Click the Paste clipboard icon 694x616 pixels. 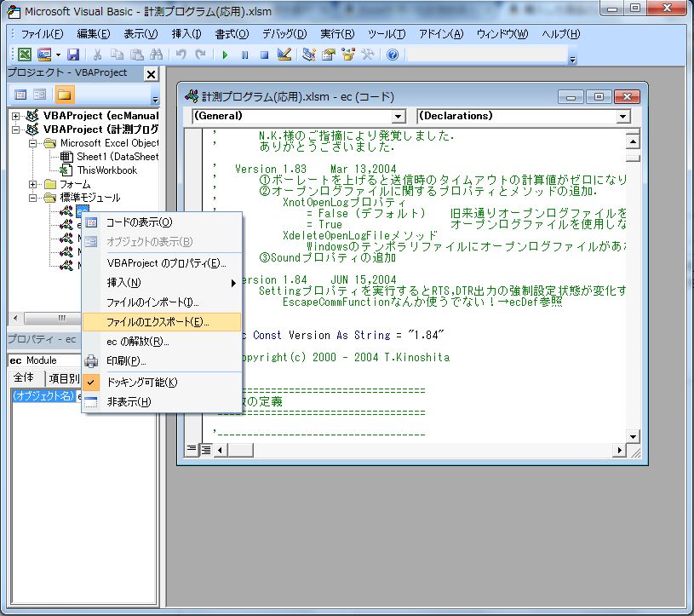pos(136,55)
